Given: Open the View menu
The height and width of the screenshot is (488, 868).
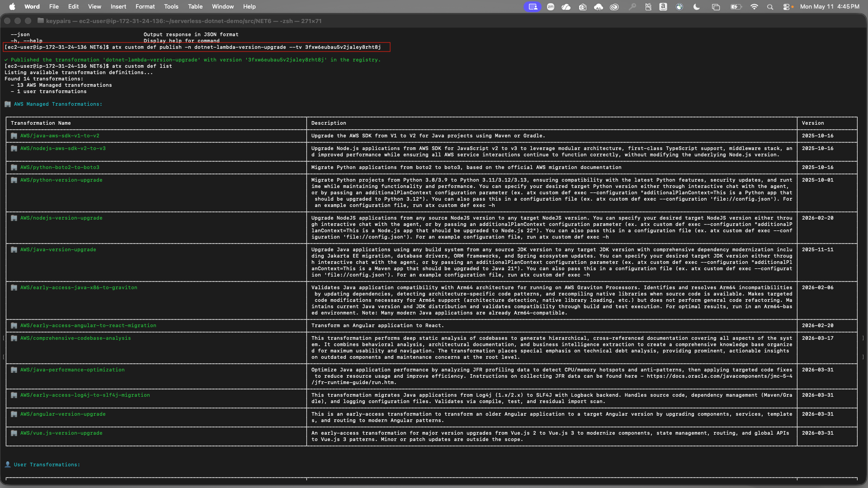Looking at the screenshot, I should pyautogui.click(x=94, y=6).
